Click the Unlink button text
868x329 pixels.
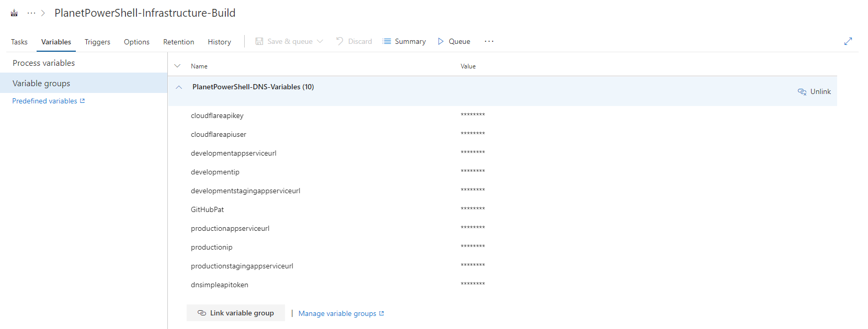coord(820,91)
